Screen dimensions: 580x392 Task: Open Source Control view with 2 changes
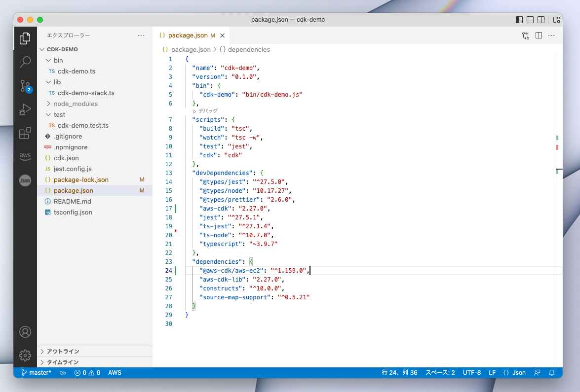(25, 86)
